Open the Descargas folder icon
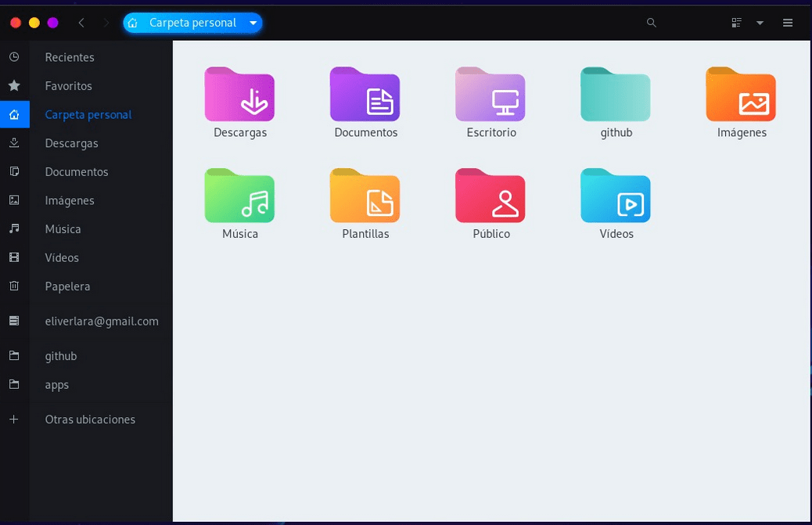The image size is (812, 525). tap(239, 94)
